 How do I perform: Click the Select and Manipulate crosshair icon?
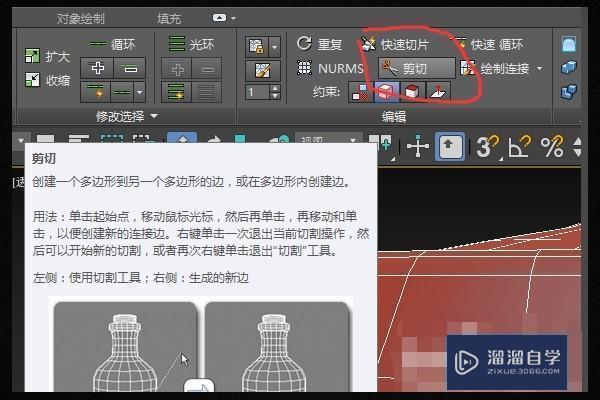pos(417,146)
